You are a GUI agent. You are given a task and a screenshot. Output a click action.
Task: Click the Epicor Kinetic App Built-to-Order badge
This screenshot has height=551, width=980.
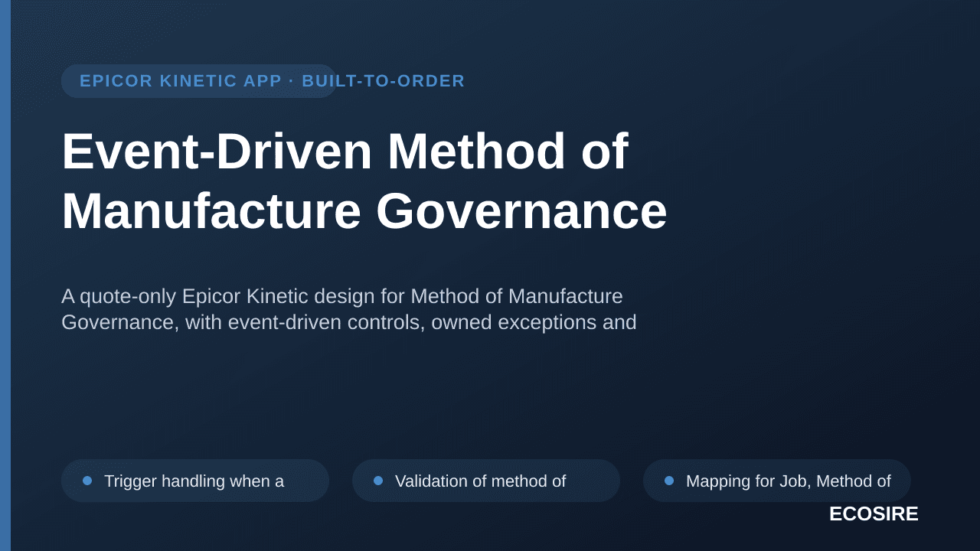pos(199,81)
